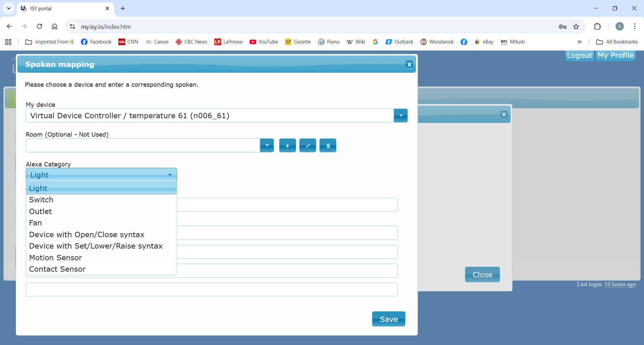Viewport: 644px width, 345px height.
Task: Collapse the Alexa Category dropdown
Action: tap(170, 175)
